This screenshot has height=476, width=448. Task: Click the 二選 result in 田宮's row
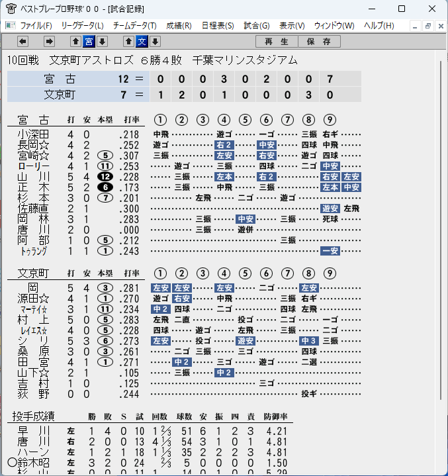click(309, 362)
